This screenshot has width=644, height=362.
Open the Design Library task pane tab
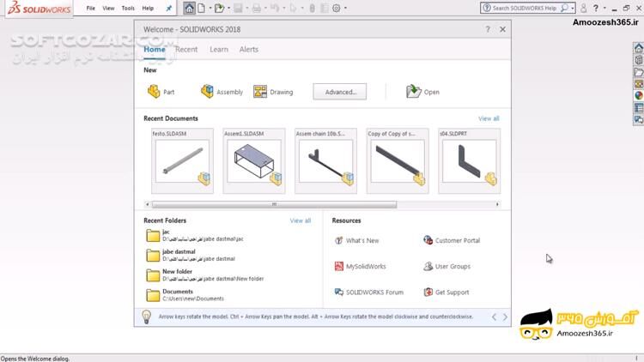(638, 61)
